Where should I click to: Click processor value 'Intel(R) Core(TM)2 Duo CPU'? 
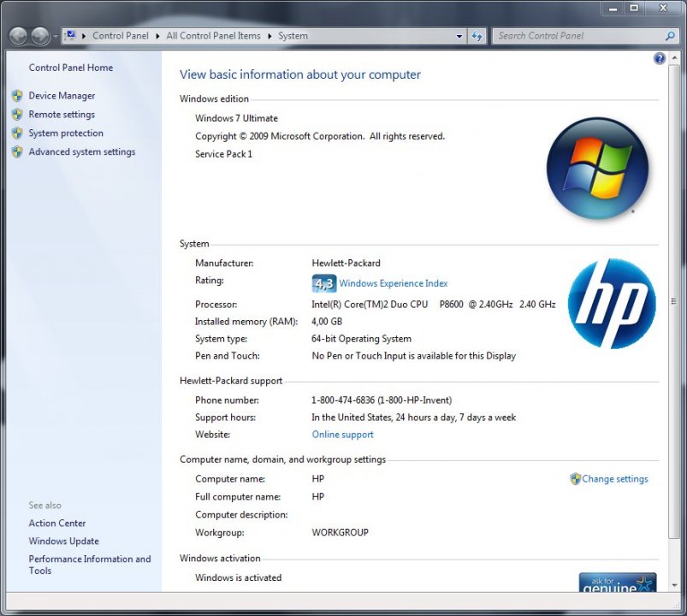click(370, 305)
